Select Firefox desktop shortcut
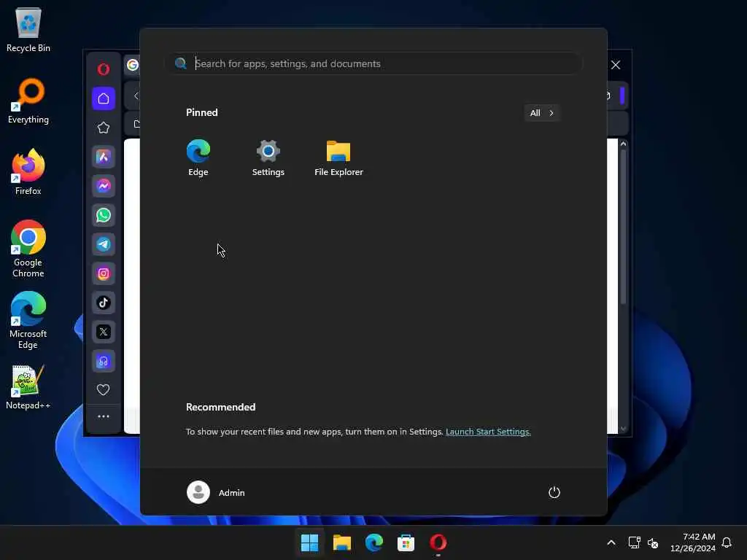This screenshot has height=560, width=747. point(28,172)
